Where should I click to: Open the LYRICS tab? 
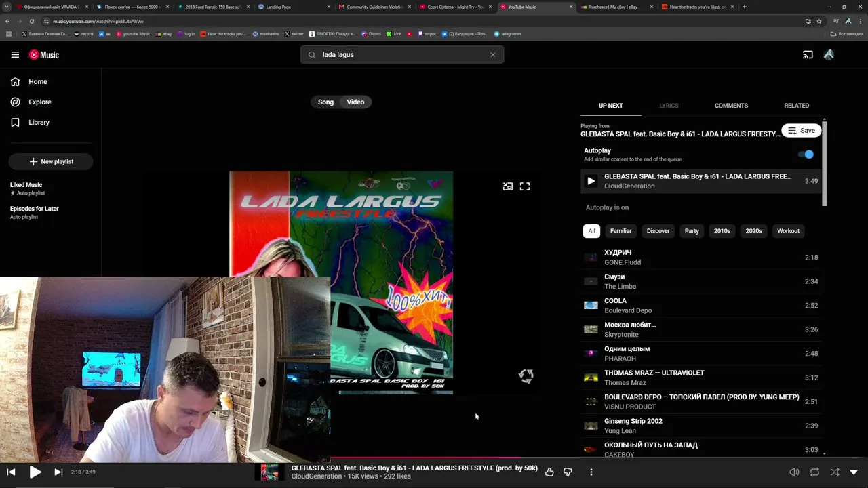[669, 106]
